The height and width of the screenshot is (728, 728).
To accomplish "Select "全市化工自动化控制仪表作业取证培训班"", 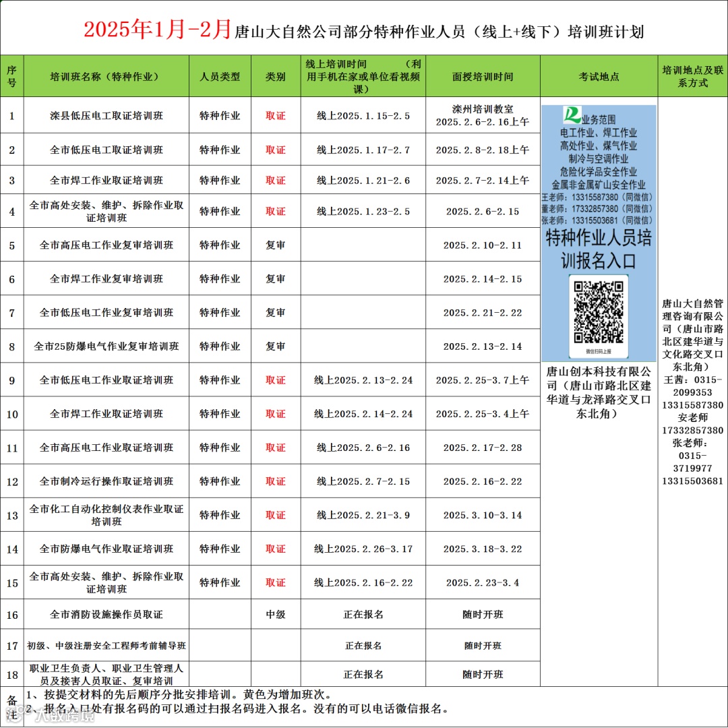I will (x=107, y=515).
